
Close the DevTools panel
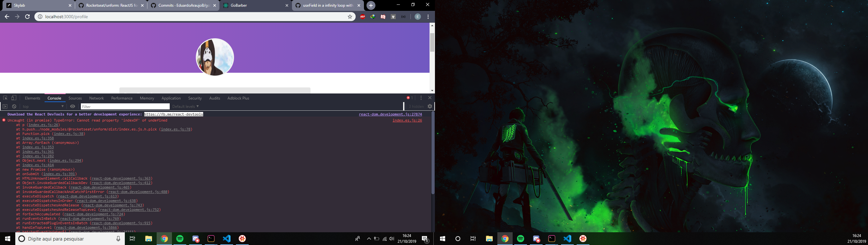[430, 98]
